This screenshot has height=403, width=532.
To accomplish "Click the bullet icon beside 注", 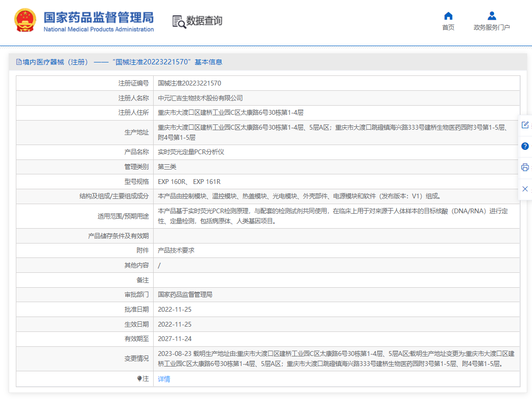I will tap(139, 379).
